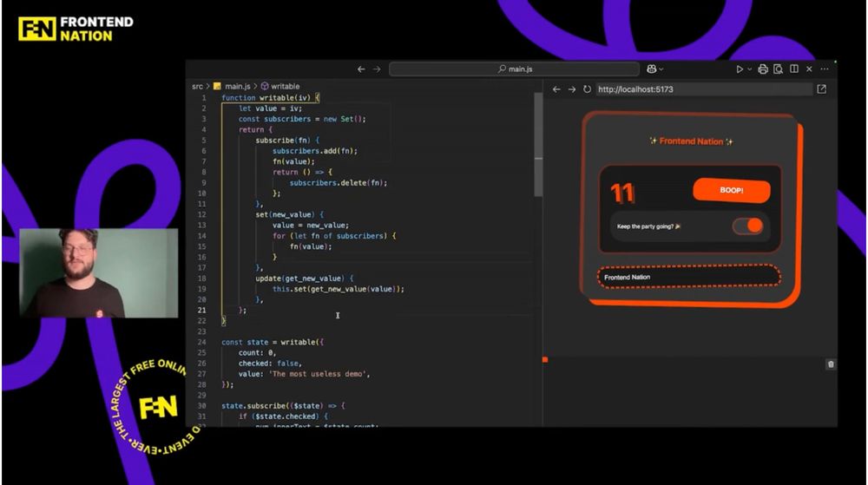The width and height of the screenshot is (868, 485).
Task: Click the magnifier preview icon in toolbar
Action: click(x=779, y=69)
